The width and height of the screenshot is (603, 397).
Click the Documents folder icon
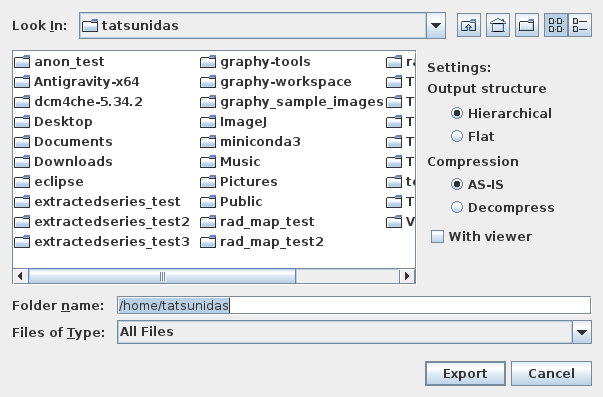click(22, 142)
